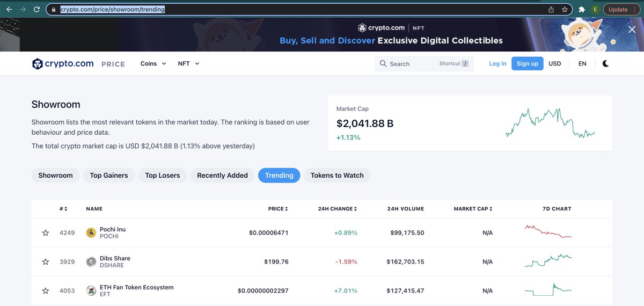644x306 pixels.
Task: Close the NFT promotional banner
Action: 632,30
